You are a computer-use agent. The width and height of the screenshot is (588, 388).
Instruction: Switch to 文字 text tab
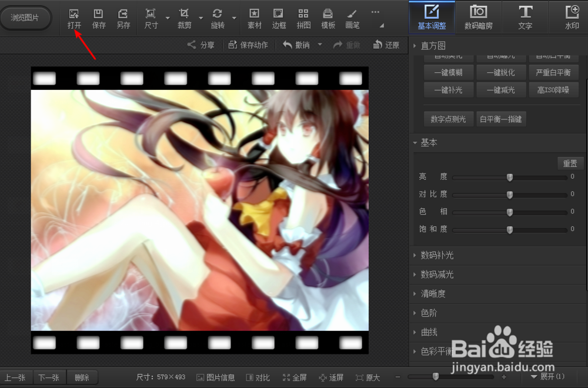(525, 17)
